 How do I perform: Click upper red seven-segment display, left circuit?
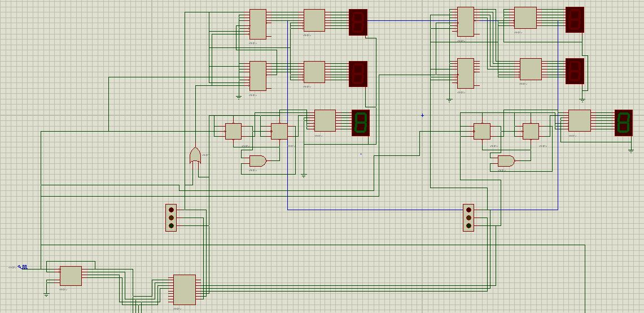[358, 22]
